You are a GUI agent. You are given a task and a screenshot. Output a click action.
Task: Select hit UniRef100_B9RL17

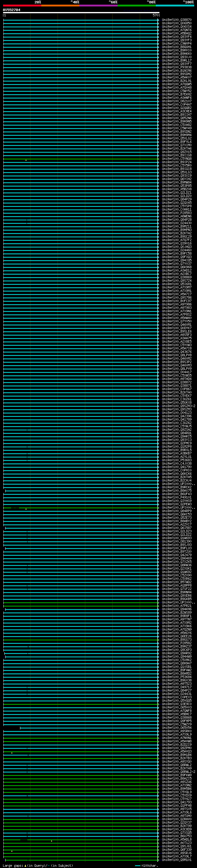177,61
